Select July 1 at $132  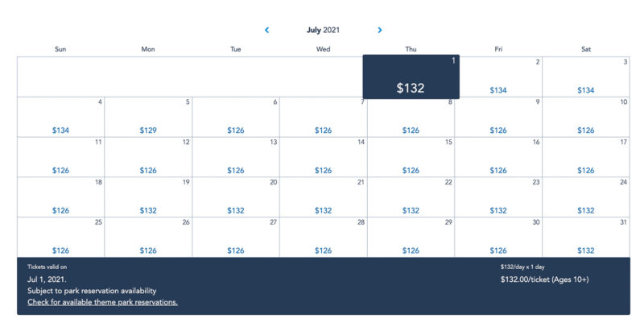411,77
